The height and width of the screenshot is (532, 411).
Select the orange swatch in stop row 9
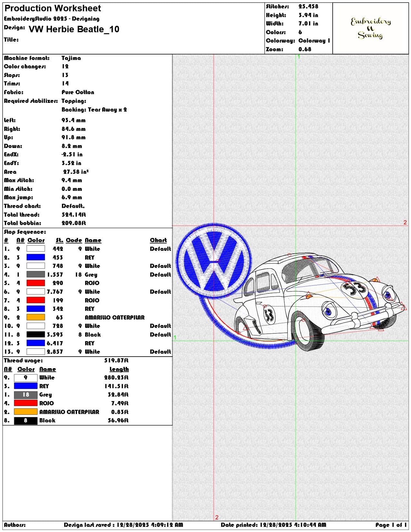35,317
